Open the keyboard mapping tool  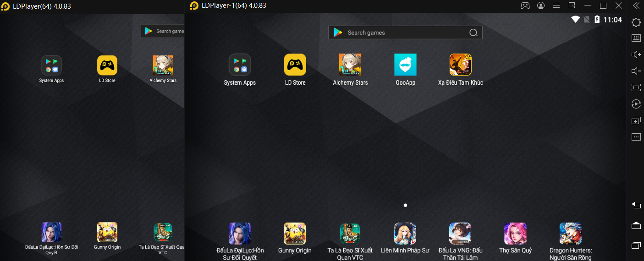pos(636,38)
